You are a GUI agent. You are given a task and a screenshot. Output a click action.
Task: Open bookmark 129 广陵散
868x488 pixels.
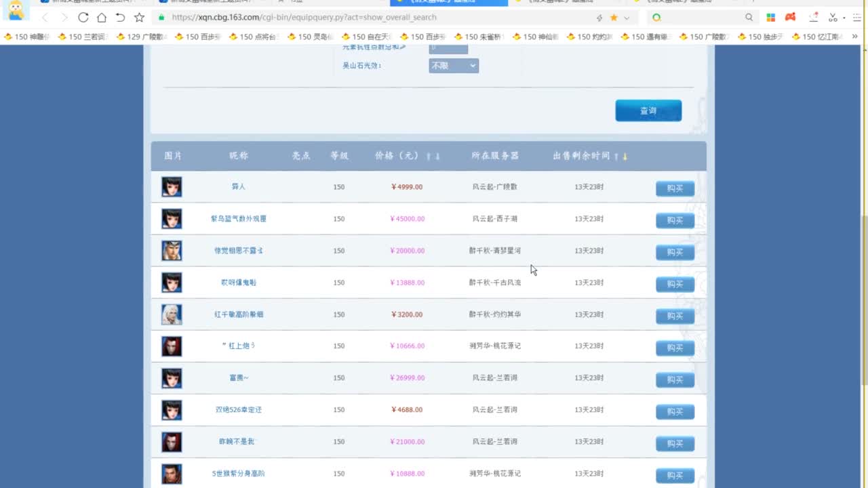[141, 37]
